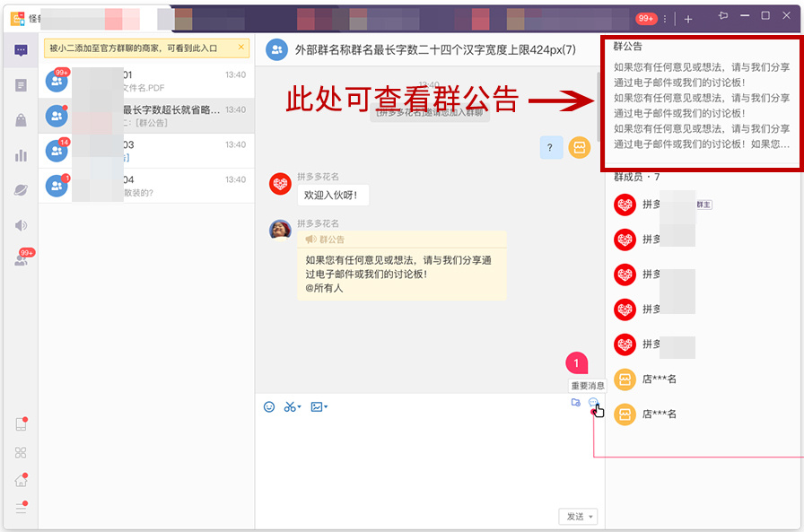Open the orders document sidebar icon

point(21,85)
